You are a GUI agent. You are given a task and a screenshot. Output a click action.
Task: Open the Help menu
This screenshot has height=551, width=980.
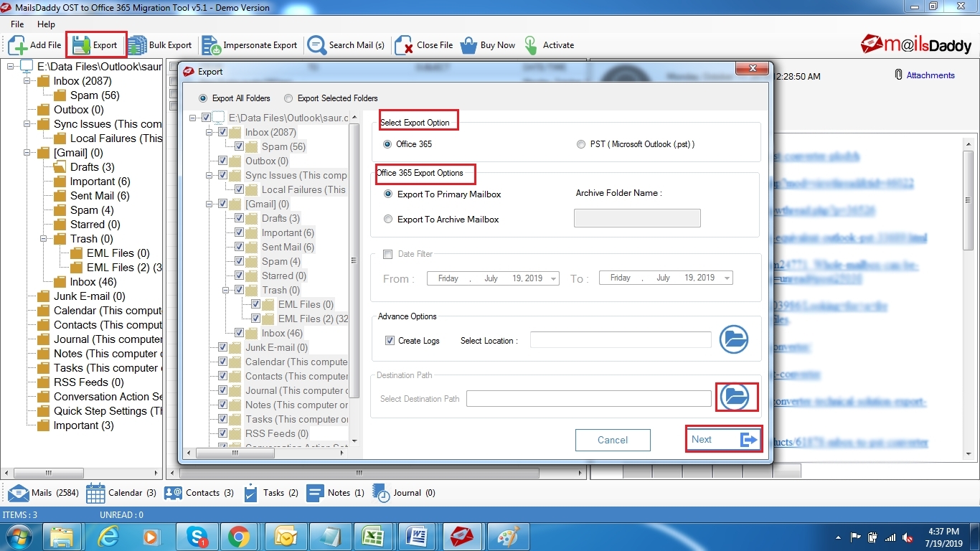click(x=46, y=24)
